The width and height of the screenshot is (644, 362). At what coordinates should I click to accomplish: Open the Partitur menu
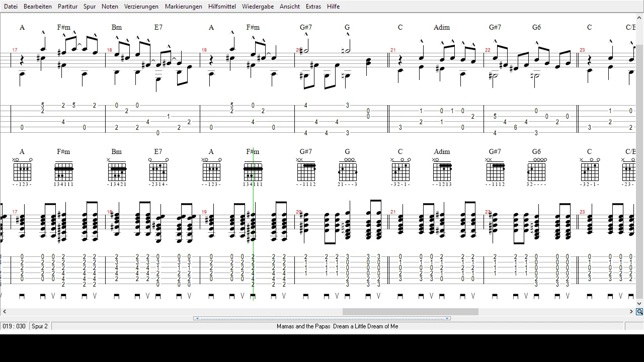tap(67, 7)
